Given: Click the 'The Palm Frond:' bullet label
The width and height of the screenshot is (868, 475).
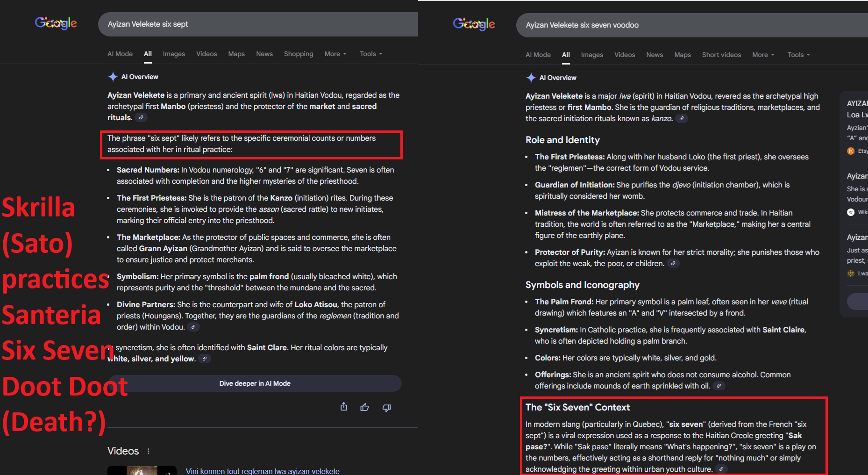Looking at the screenshot, I should coord(564,302).
